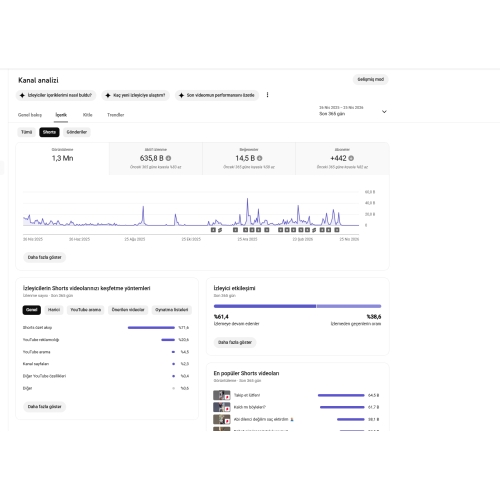500x500 pixels.
Task: Click the info icon beside 14,5 B
Action: (260, 158)
